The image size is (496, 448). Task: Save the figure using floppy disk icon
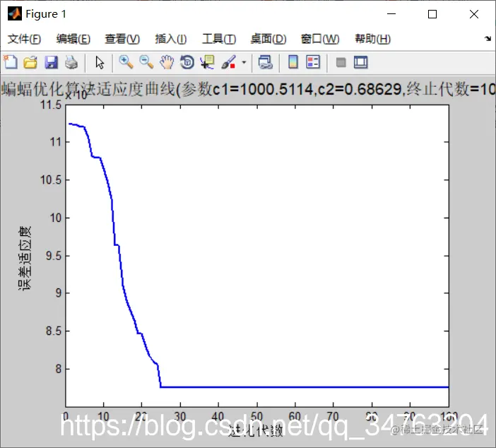pos(52,62)
